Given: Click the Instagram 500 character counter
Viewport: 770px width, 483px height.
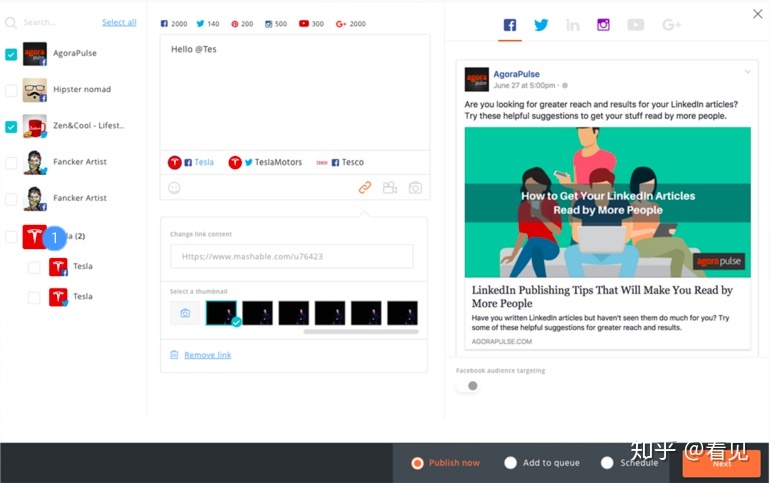Looking at the screenshot, I should (276, 24).
